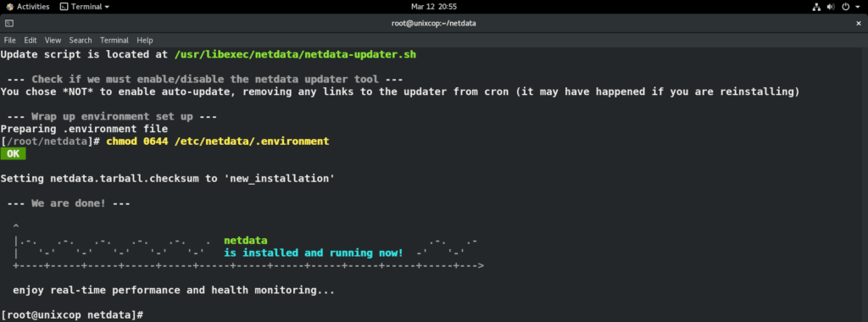
Task: Click the Terminal icon in top bar
Action: pos(64,7)
